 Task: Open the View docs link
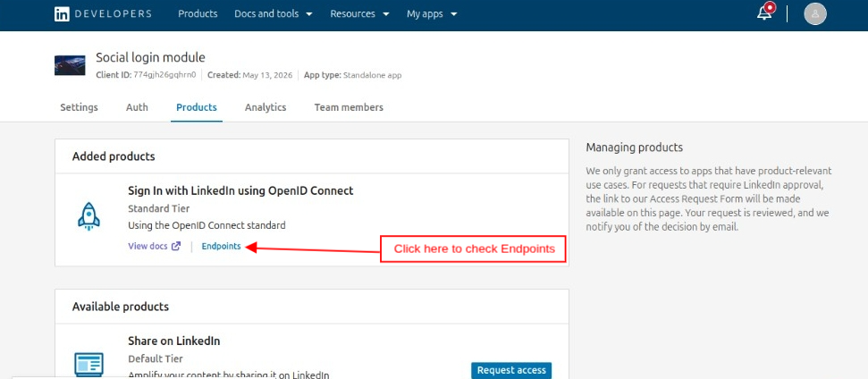(x=147, y=246)
